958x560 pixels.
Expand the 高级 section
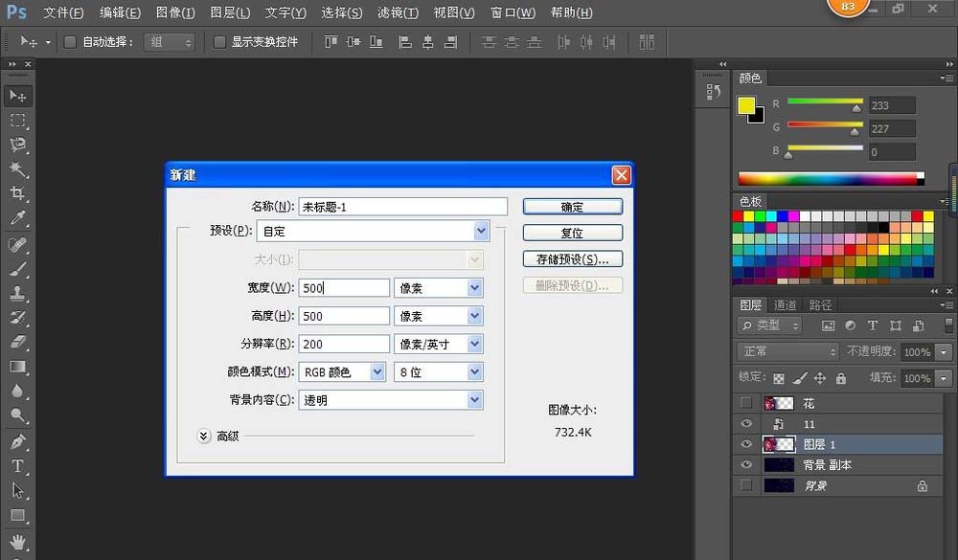click(203, 436)
